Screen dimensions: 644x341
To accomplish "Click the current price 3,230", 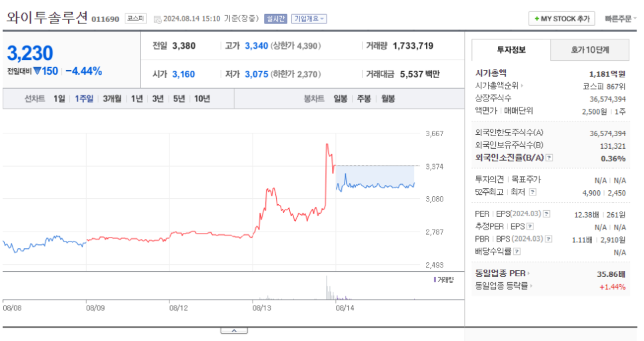I will pos(30,53).
